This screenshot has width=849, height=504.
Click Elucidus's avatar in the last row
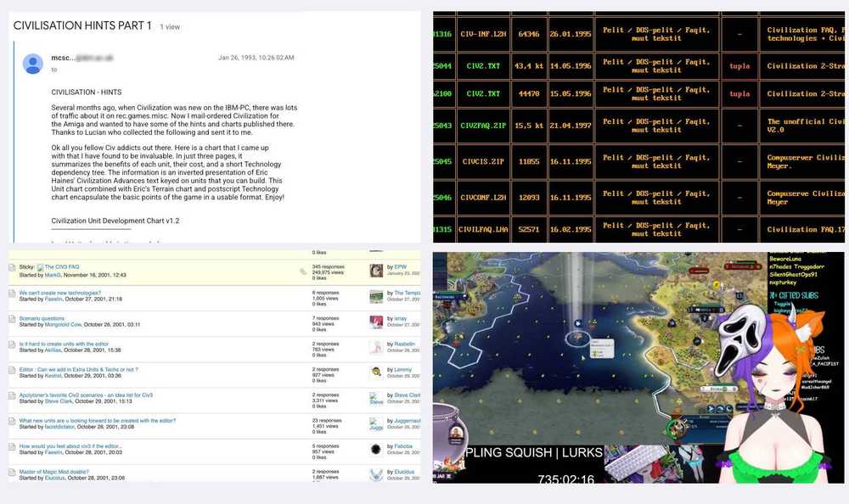point(376,475)
